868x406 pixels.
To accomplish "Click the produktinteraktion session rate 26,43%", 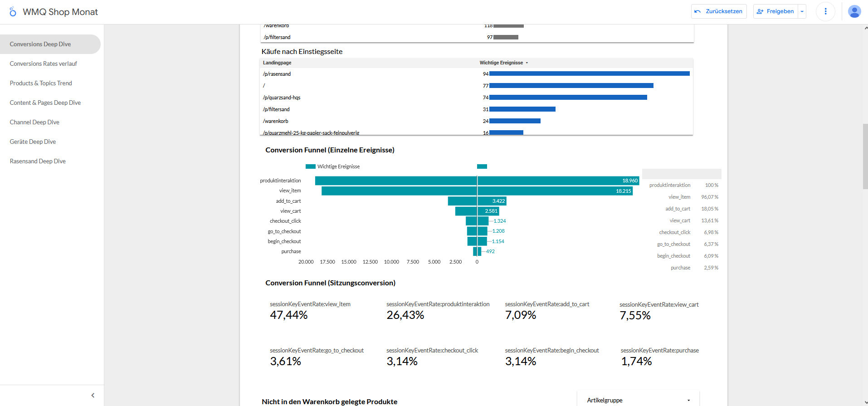I will [405, 315].
